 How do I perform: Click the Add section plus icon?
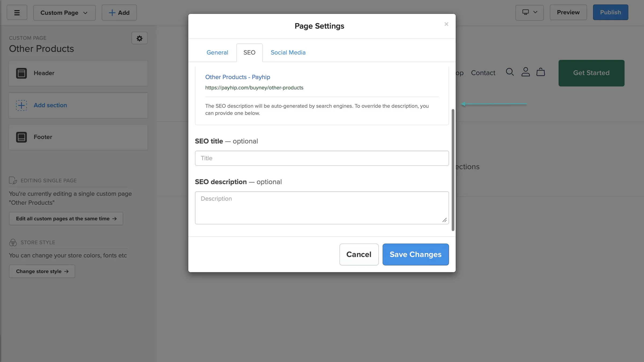21,105
